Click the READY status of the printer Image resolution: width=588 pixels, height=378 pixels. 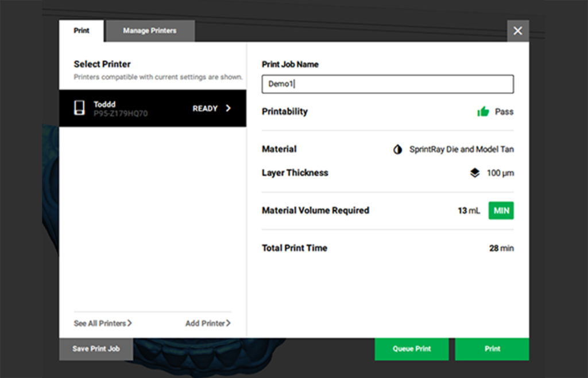(x=205, y=109)
